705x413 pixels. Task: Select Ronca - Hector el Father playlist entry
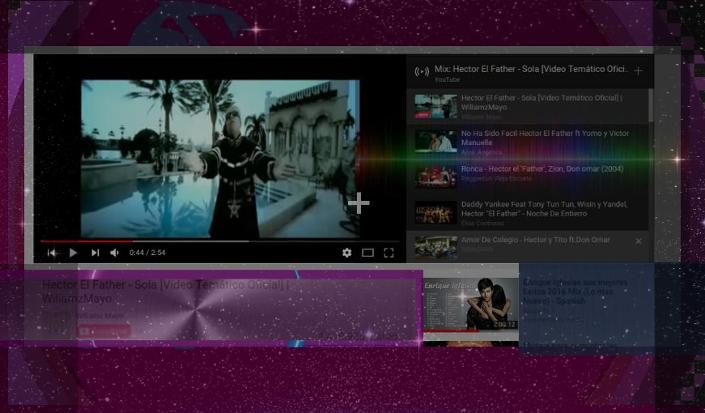528,177
